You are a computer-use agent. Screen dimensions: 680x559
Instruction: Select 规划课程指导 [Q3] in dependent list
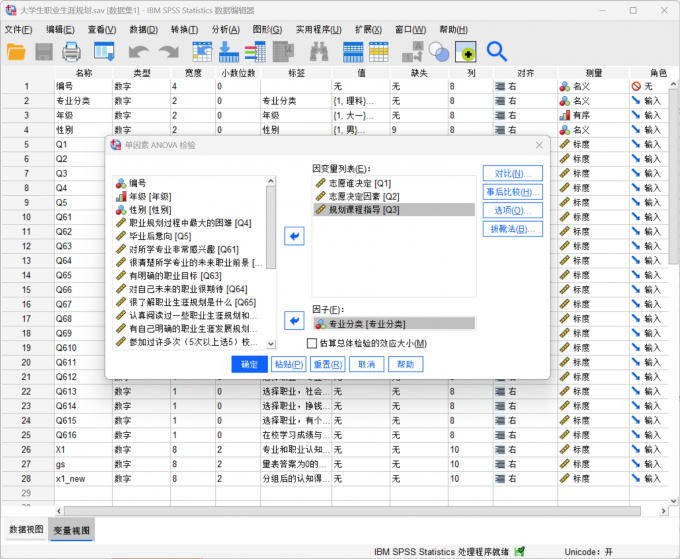393,209
